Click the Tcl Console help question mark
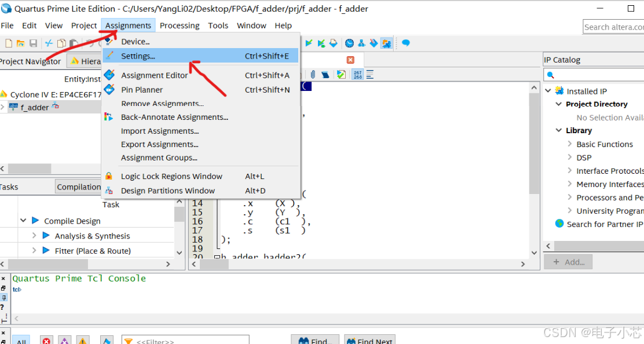 (x=2, y=307)
